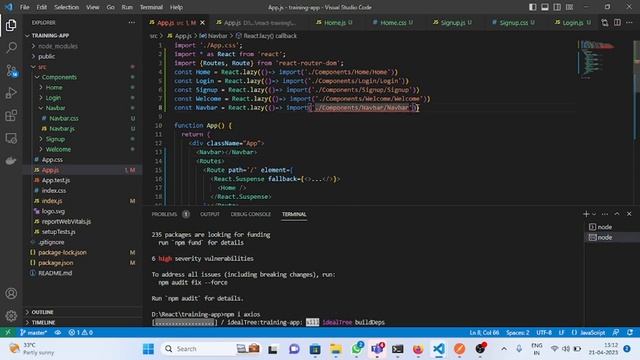Open new terminal dropdown arrow

click(594, 214)
